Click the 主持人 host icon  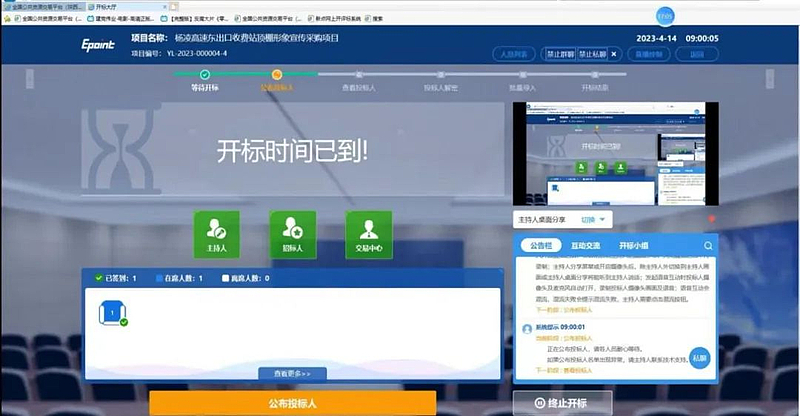(216, 234)
